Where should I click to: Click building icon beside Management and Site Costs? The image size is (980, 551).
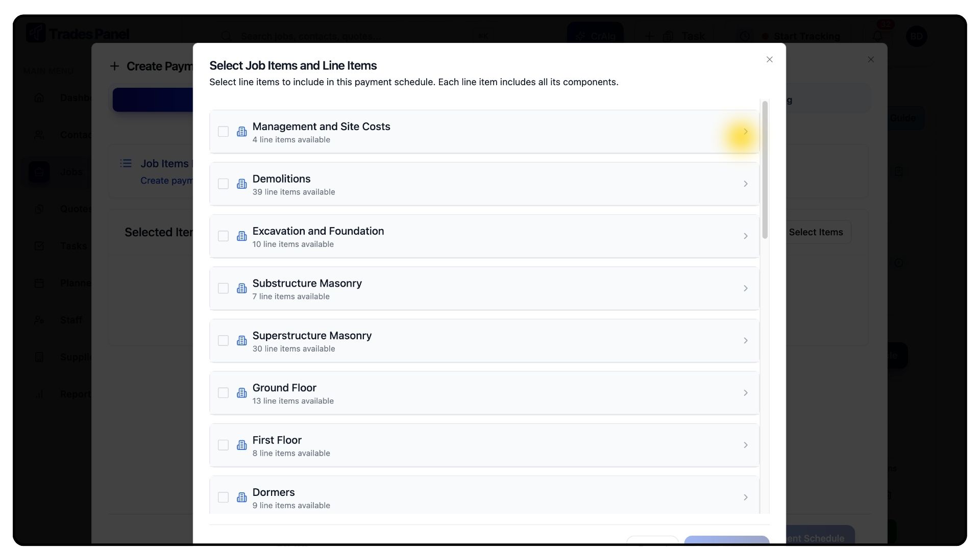point(242,132)
